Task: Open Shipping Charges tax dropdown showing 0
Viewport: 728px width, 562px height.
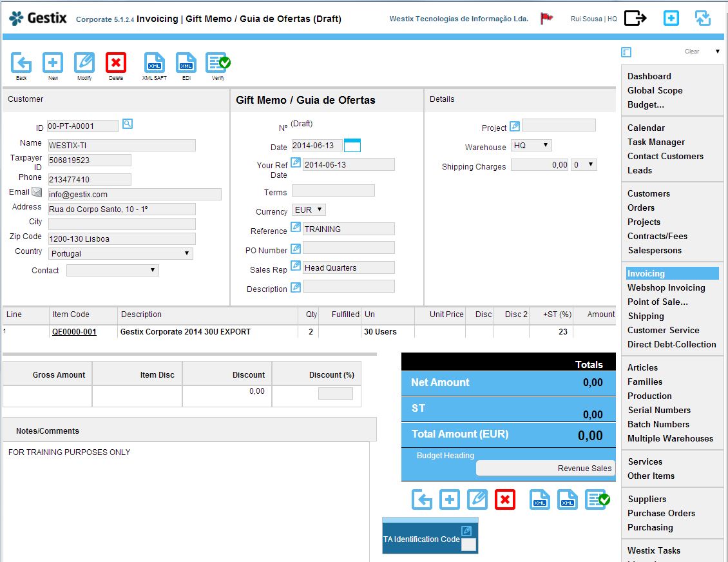Action: 584,164
